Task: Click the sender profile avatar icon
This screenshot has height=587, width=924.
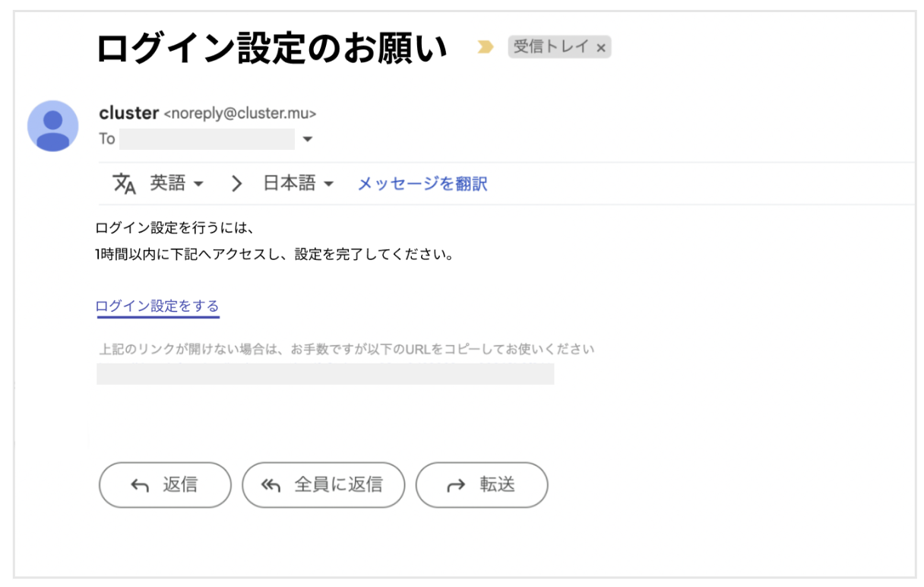Action: pos(52,125)
